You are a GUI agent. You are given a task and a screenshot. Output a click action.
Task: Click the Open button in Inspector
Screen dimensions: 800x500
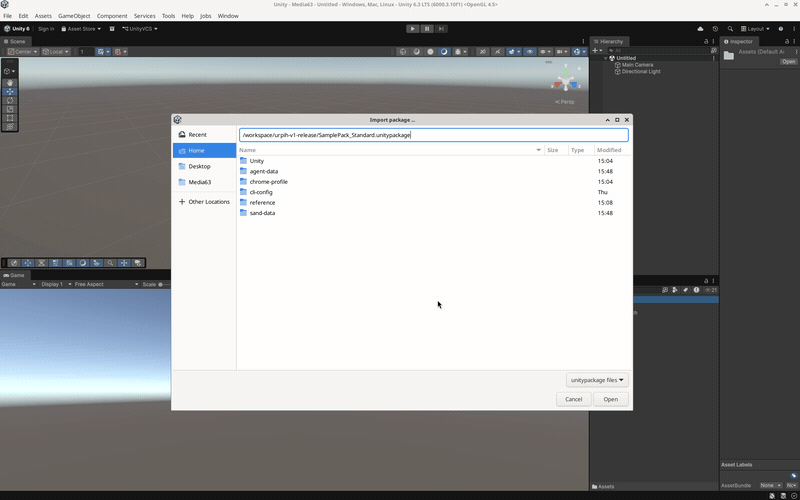coord(789,62)
